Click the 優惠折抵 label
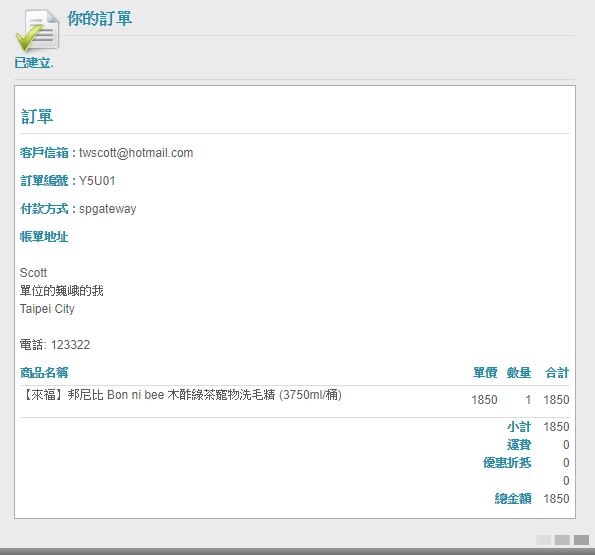Image resolution: width=595 pixels, height=555 pixels. [507, 463]
